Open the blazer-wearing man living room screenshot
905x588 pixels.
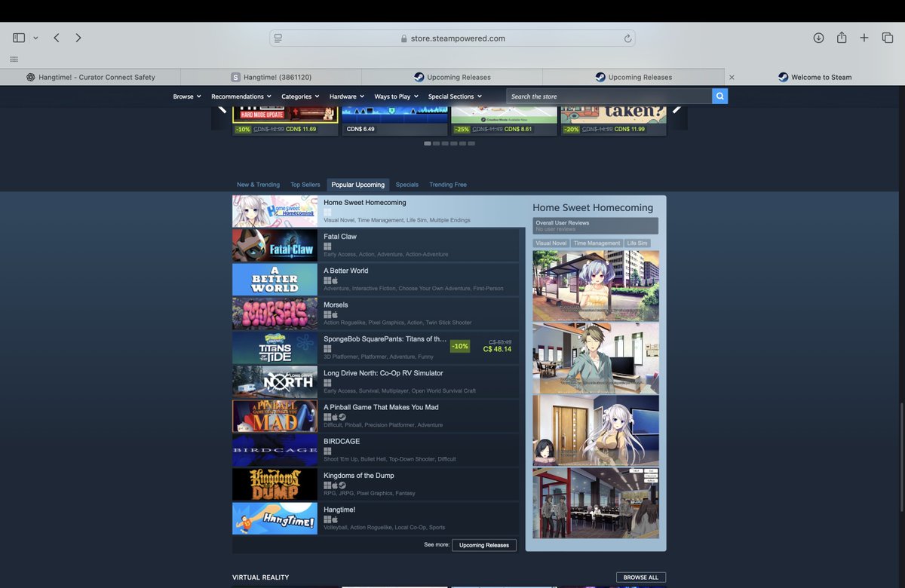(596, 358)
